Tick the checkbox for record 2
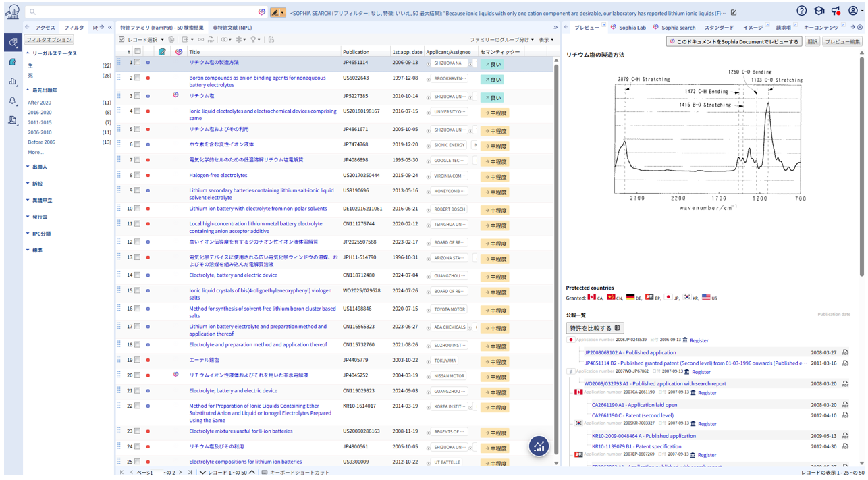 point(138,78)
